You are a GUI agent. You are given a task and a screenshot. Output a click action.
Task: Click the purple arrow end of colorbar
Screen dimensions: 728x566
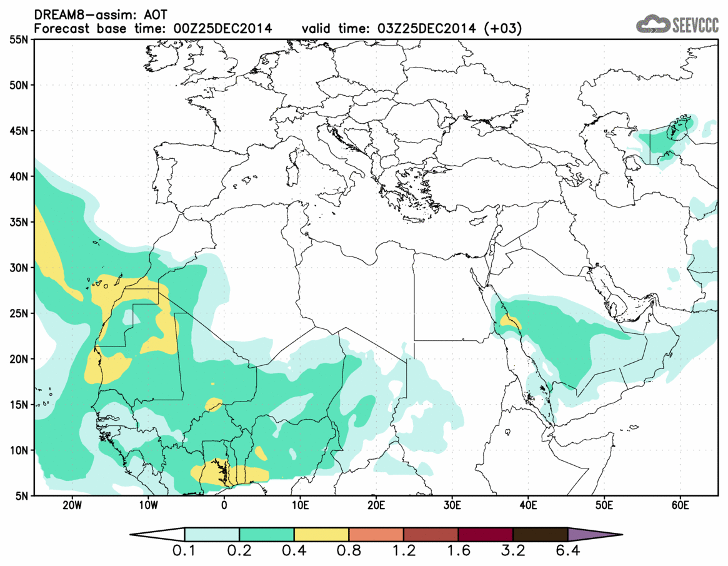(x=595, y=534)
